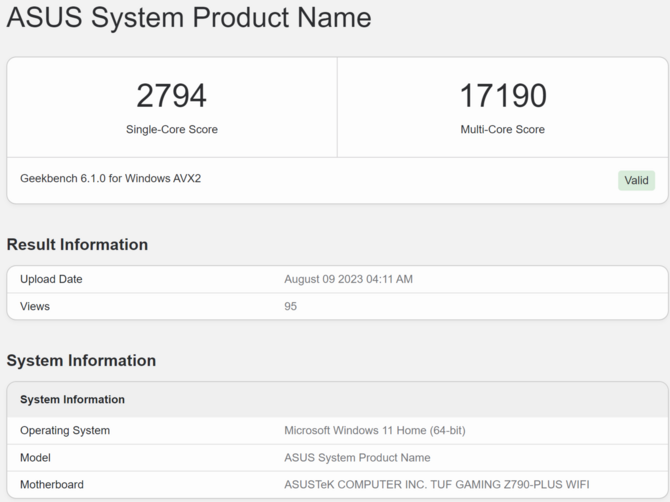The width and height of the screenshot is (670, 502).
Task: Click the Single-Core Score label
Action: 172,129
